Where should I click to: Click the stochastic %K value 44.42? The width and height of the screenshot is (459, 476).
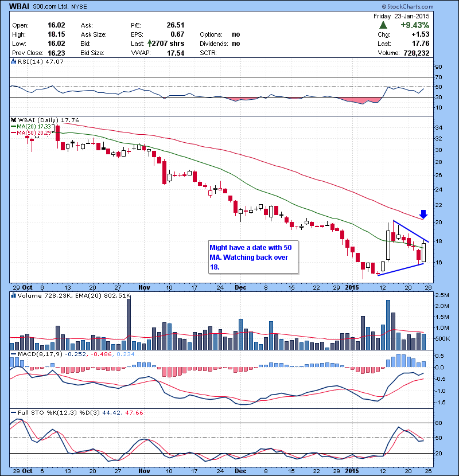(111, 412)
